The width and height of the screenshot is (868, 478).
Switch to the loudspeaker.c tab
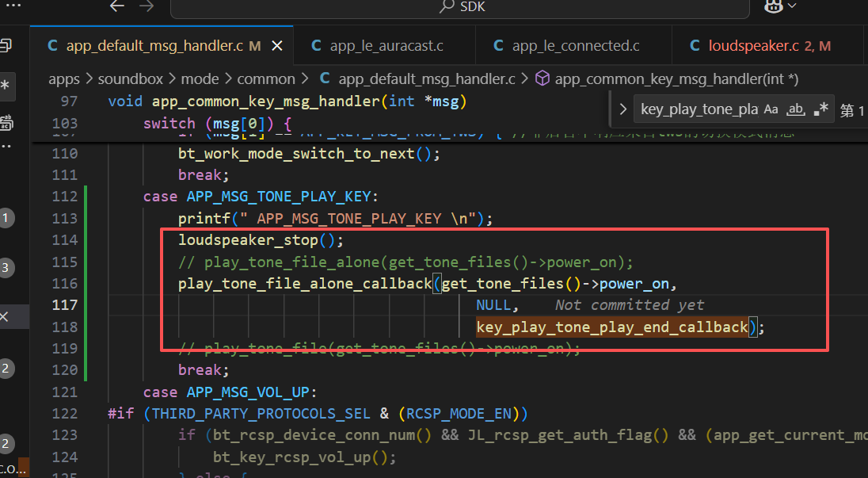(x=769, y=46)
